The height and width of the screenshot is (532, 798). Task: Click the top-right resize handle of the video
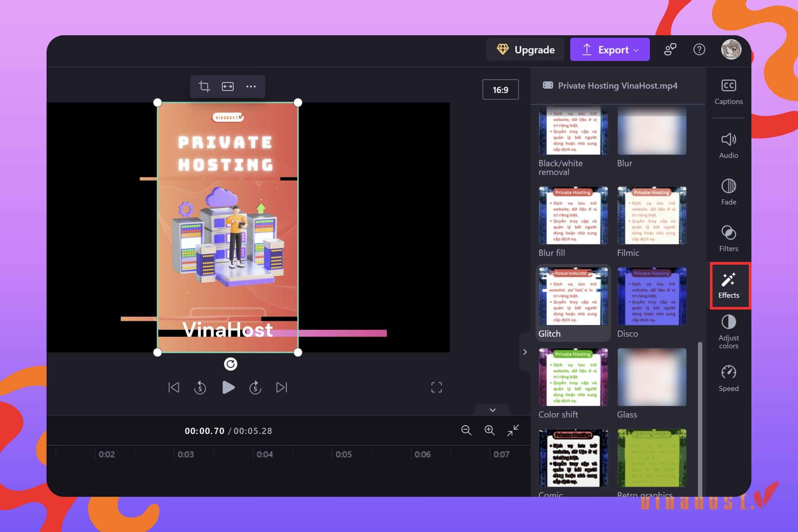coord(298,102)
